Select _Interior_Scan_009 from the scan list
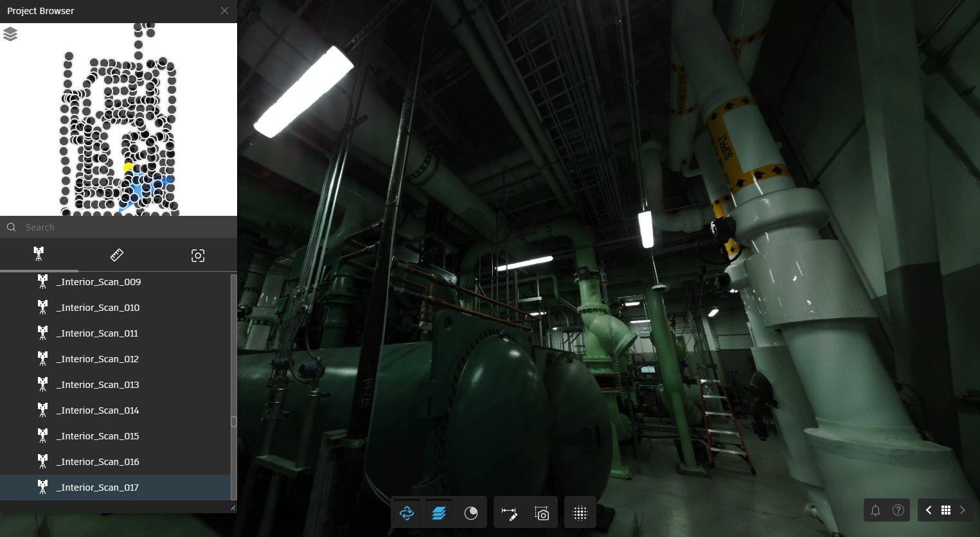 (98, 281)
